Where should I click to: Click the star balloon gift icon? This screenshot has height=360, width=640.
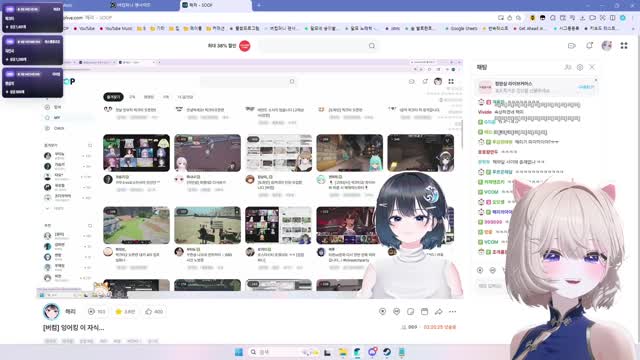click(x=382, y=311)
